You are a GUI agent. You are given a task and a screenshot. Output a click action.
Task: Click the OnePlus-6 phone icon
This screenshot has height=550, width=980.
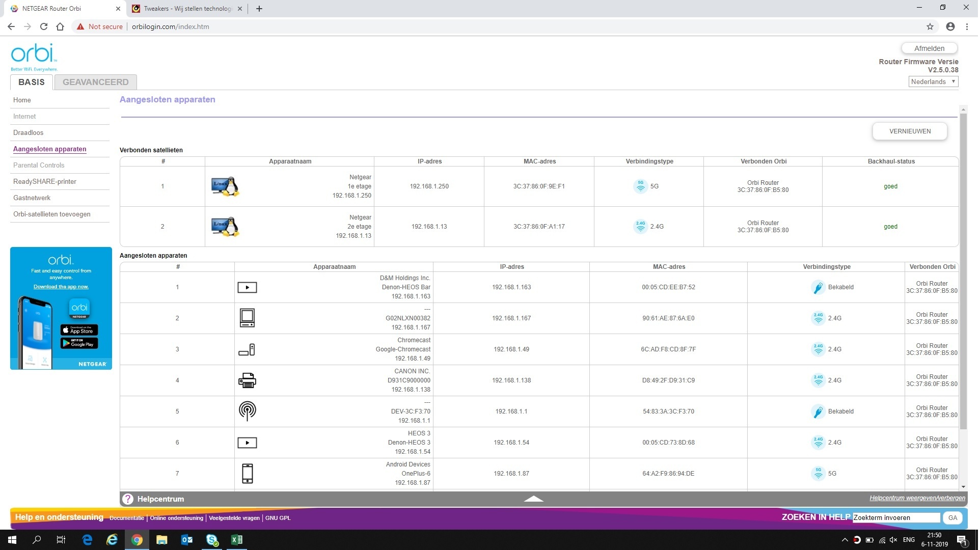(248, 474)
